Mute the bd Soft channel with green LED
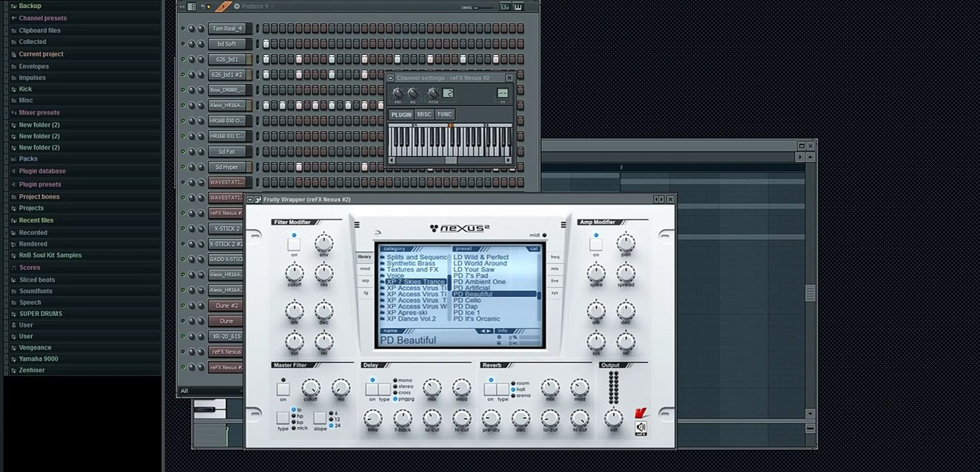The height and width of the screenshot is (472, 980). point(183,44)
